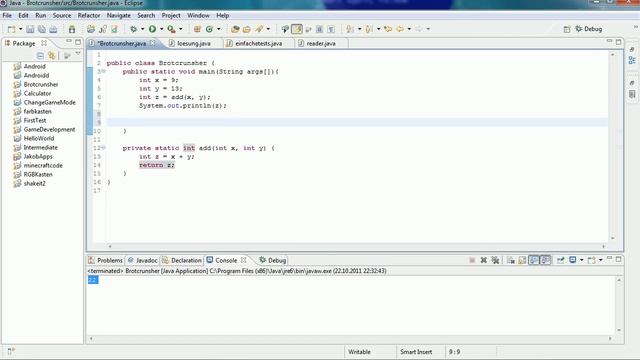The image size is (640, 360).
Task: Click the Save All toolbar icon
Action: pos(42,29)
